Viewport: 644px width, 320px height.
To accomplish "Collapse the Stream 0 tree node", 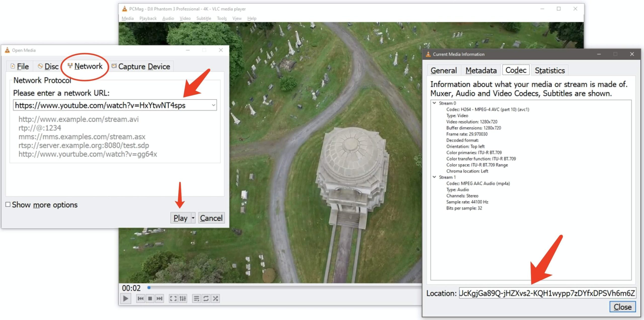I will click(434, 103).
